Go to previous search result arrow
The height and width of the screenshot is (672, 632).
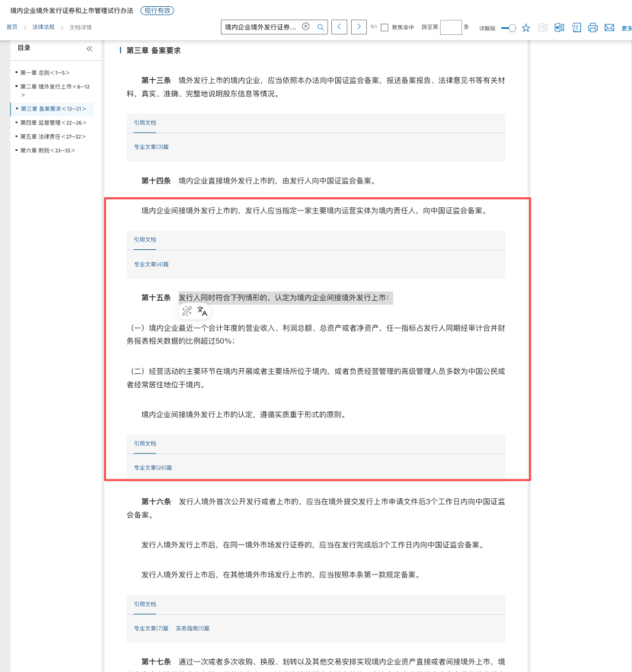pos(340,27)
